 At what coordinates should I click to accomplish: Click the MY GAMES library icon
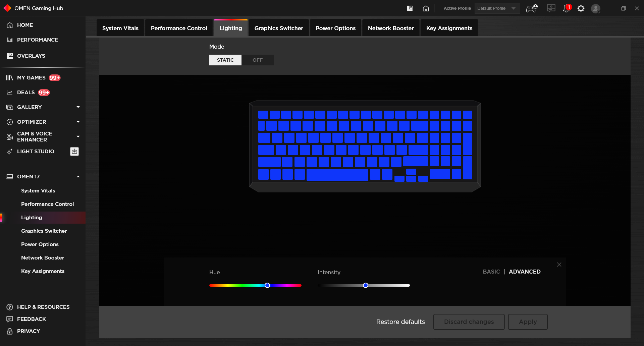[x=10, y=78]
